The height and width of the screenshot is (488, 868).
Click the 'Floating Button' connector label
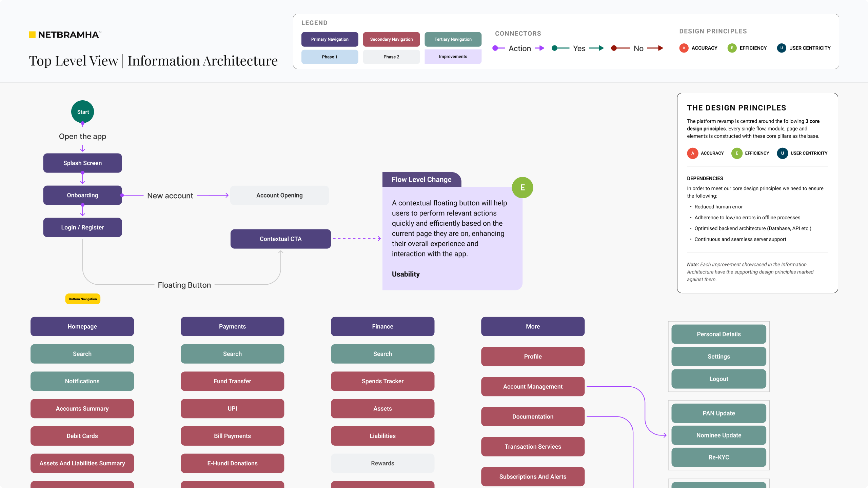[184, 285]
